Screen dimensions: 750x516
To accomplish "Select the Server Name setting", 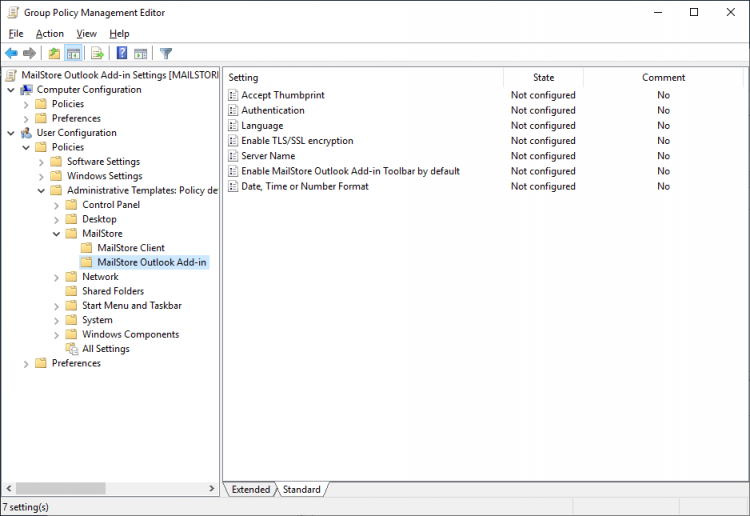I will (x=268, y=156).
